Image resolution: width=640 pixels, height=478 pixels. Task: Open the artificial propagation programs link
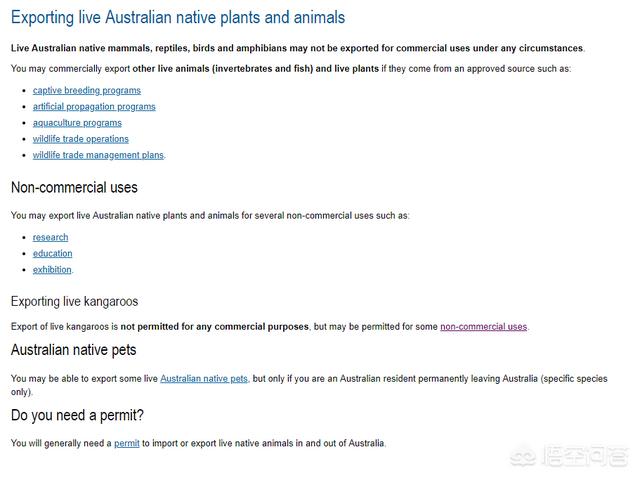click(94, 107)
